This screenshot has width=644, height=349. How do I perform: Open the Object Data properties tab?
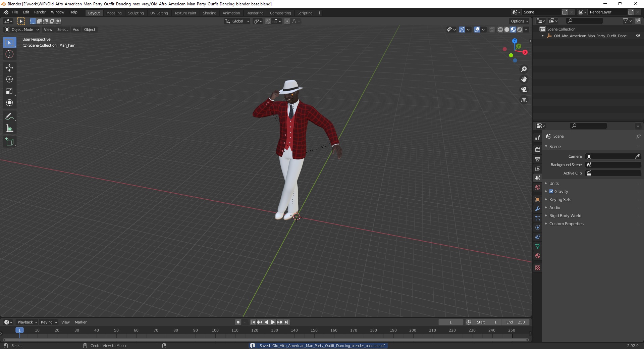(538, 246)
